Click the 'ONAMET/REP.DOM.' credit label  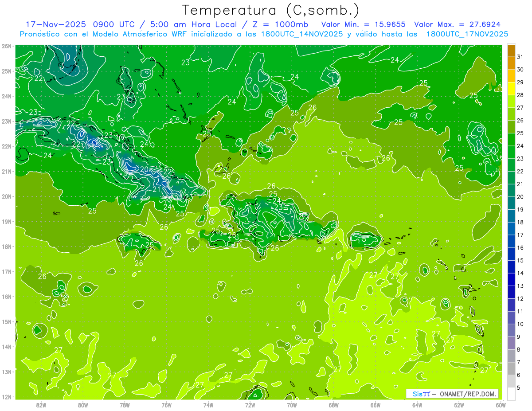(468, 394)
